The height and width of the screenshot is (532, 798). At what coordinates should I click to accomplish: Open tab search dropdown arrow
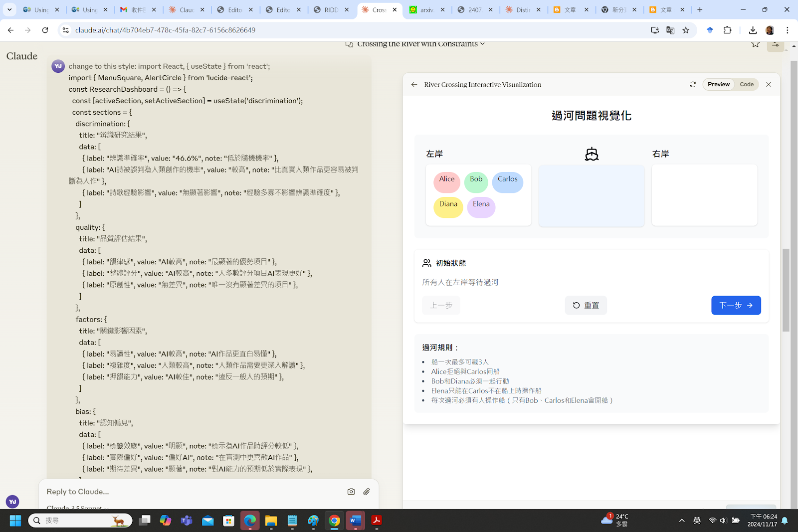pyautogui.click(x=9, y=9)
